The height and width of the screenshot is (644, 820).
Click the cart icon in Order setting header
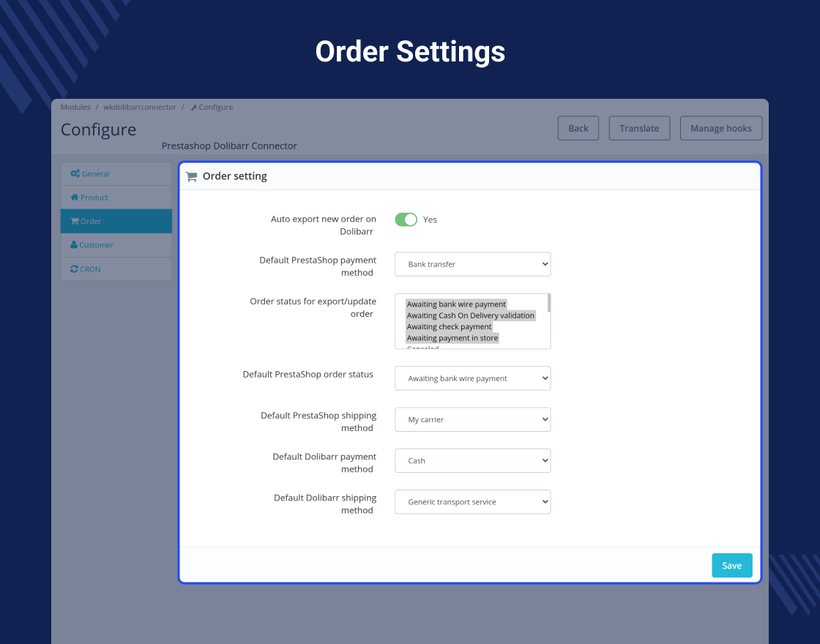[191, 176]
